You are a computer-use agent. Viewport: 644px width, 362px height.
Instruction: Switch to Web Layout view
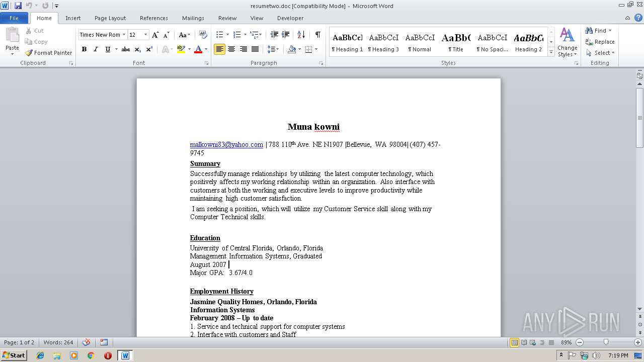[x=533, y=342]
